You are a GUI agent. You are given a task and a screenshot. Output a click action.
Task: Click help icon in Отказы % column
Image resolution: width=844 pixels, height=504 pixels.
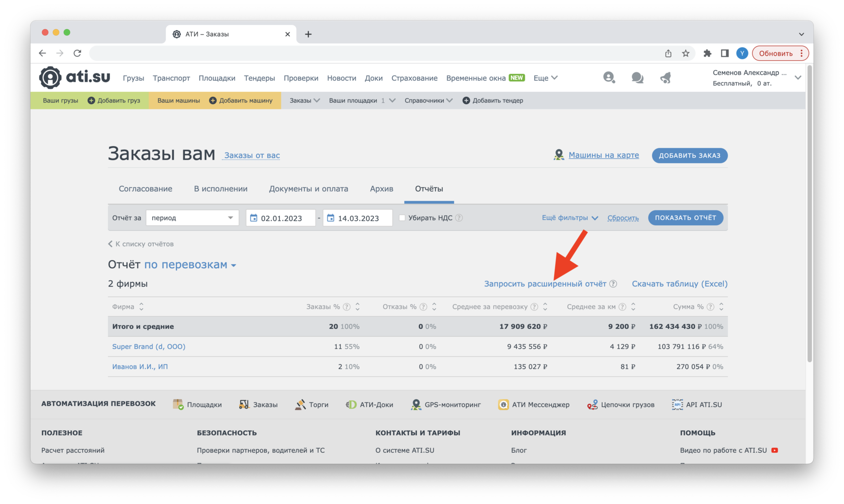coord(424,307)
